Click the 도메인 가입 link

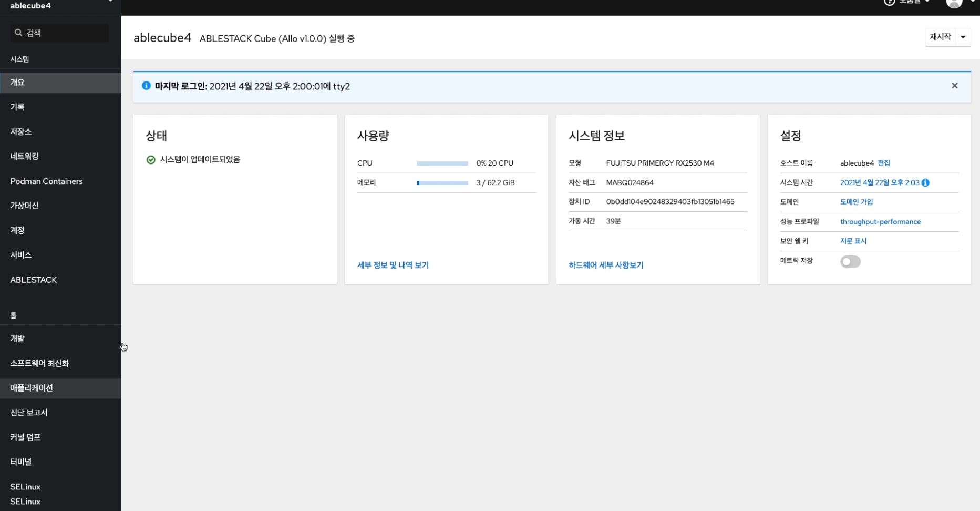(857, 202)
